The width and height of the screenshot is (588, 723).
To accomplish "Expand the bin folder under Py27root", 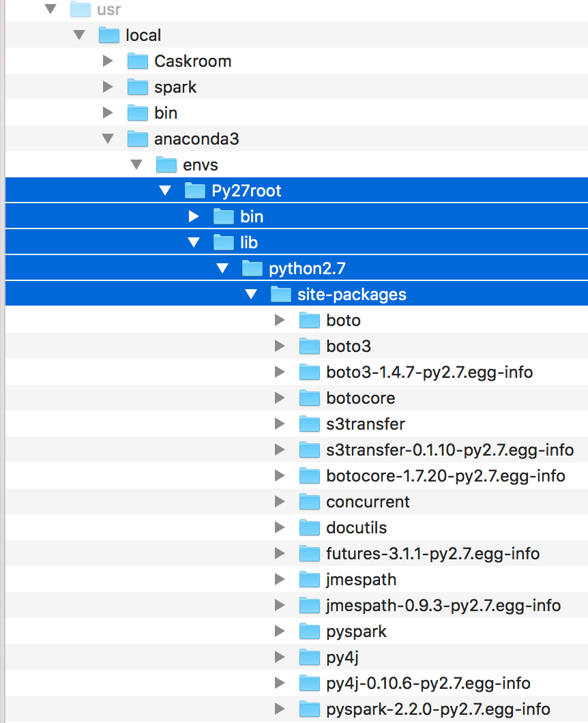I will pos(194,216).
